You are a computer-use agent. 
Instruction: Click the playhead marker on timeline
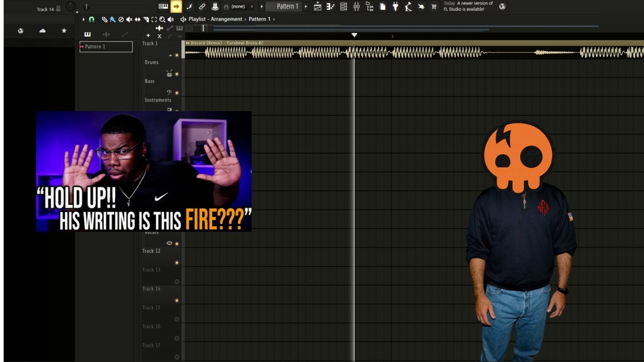354,35
